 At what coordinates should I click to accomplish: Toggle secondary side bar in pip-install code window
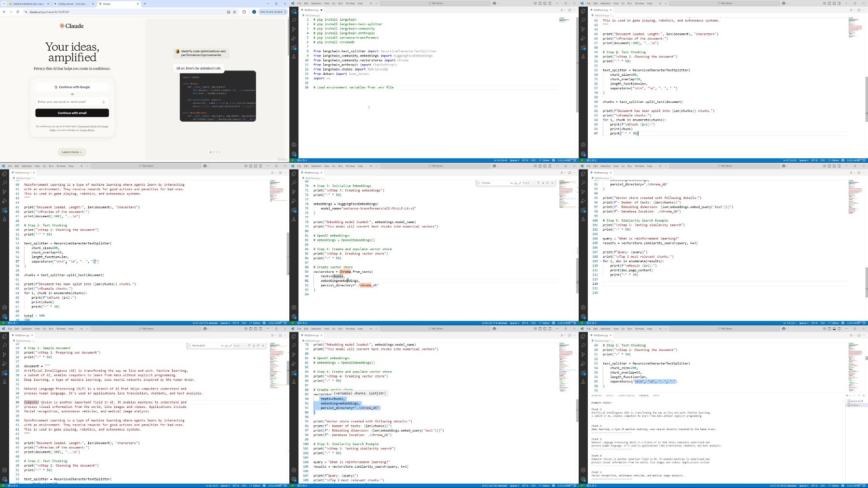point(550,3)
